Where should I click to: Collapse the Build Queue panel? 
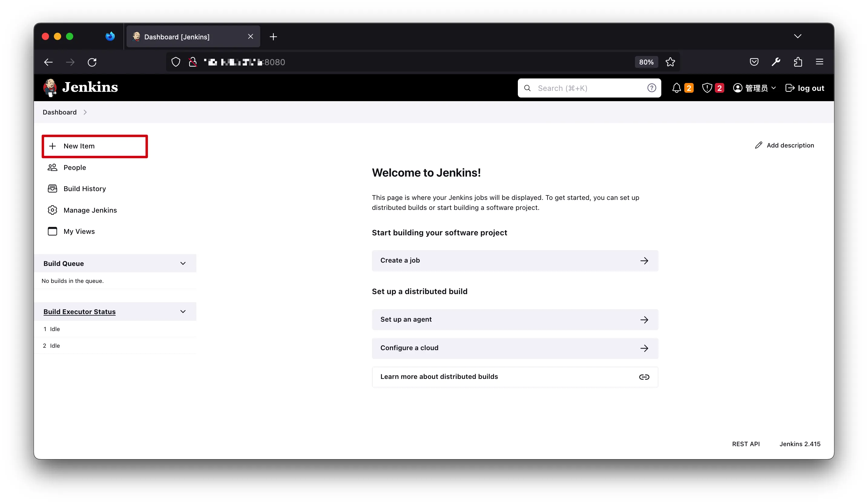coord(183,264)
